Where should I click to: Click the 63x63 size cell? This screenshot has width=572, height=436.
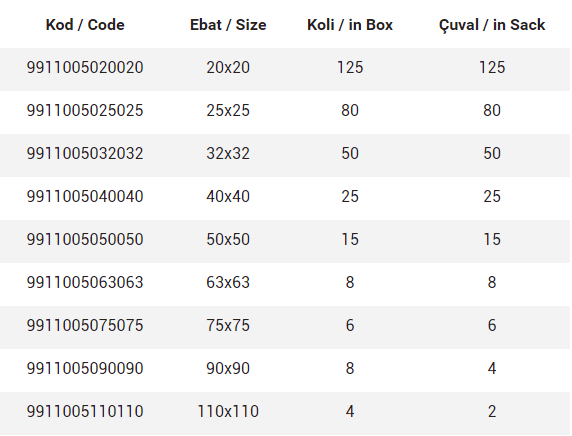228,283
